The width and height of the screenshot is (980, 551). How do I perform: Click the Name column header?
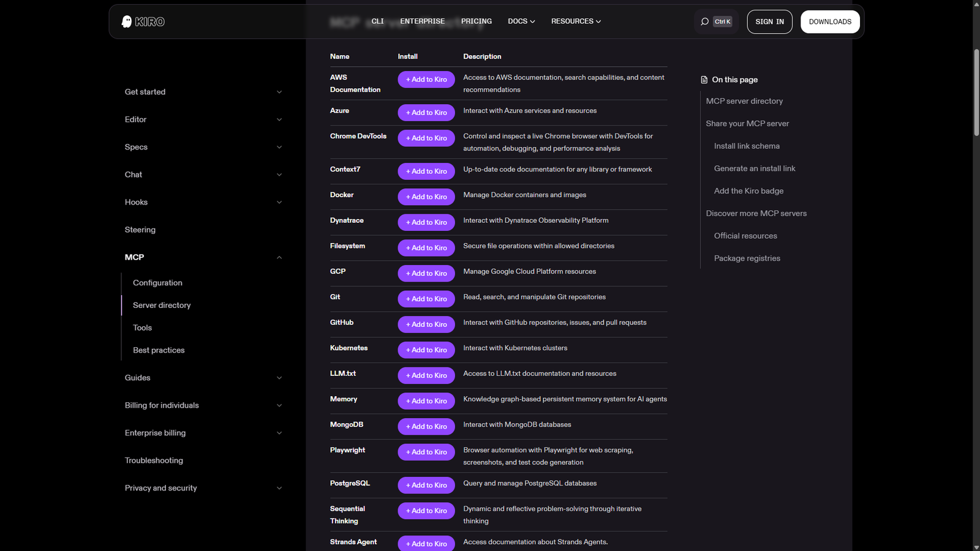point(339,56)
